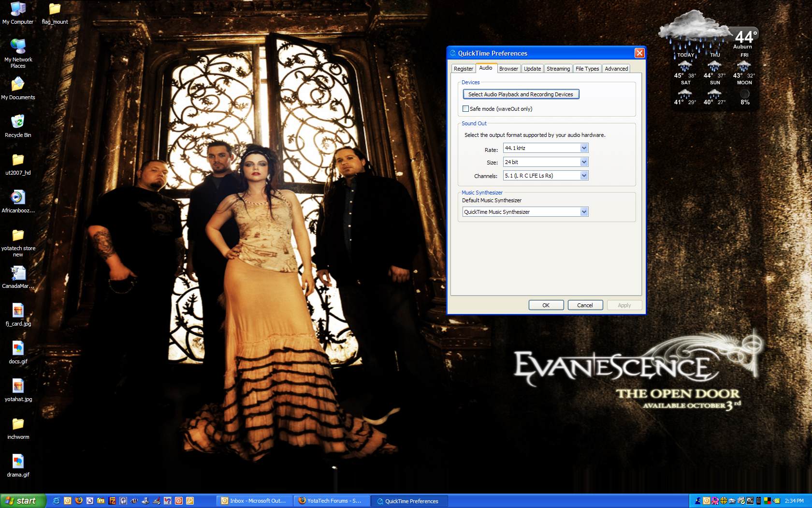Switch to the Advanced tab
The height and width of the screenshot is (508, 812).
[616, 69]
